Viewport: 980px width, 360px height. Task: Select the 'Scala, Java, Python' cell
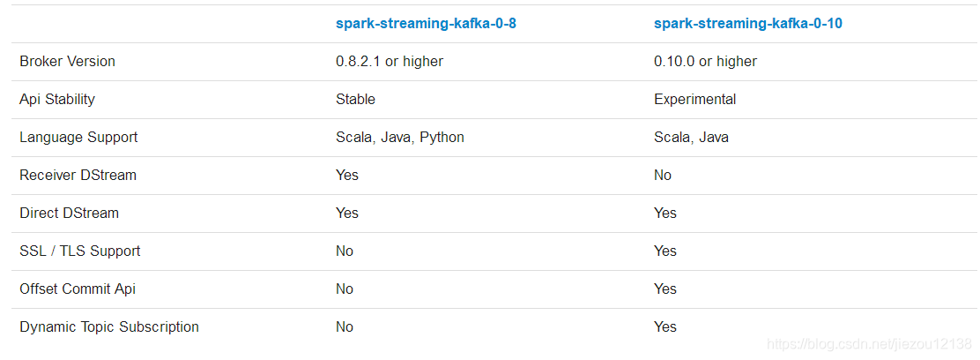400,137
